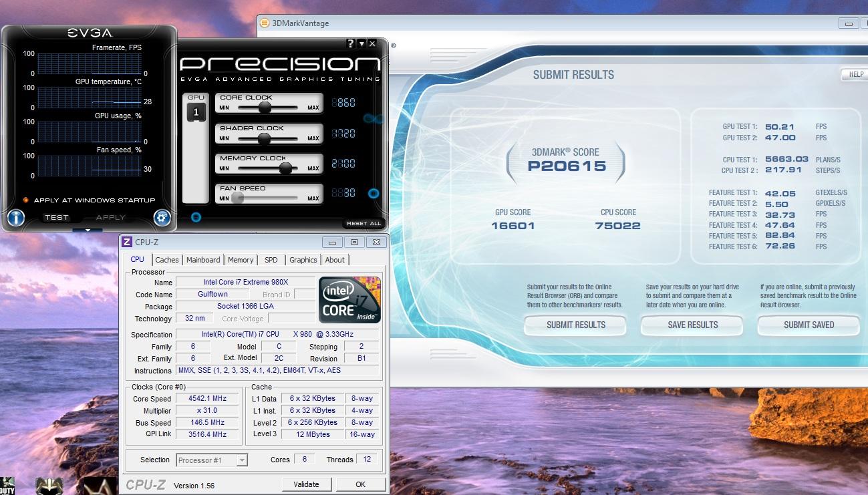868x495 pixels.
Task: Open the Call of Duty desktop icon
Action: (x=7, y=486)
